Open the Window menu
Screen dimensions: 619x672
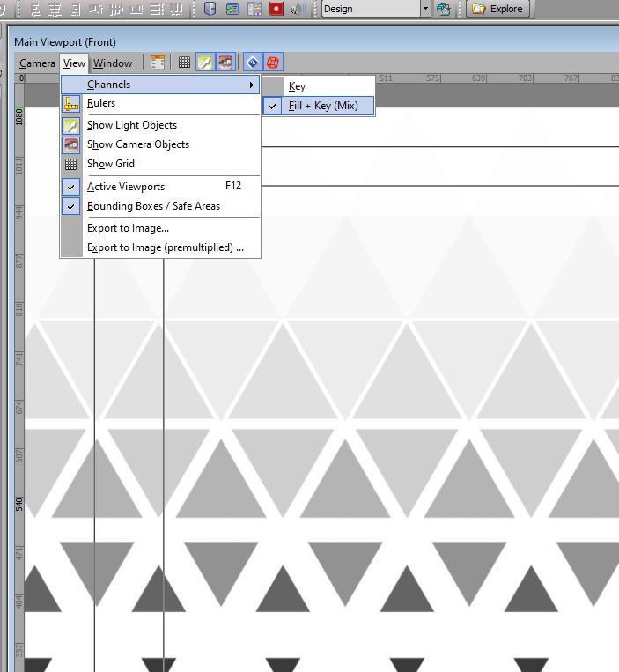point(113,63)
